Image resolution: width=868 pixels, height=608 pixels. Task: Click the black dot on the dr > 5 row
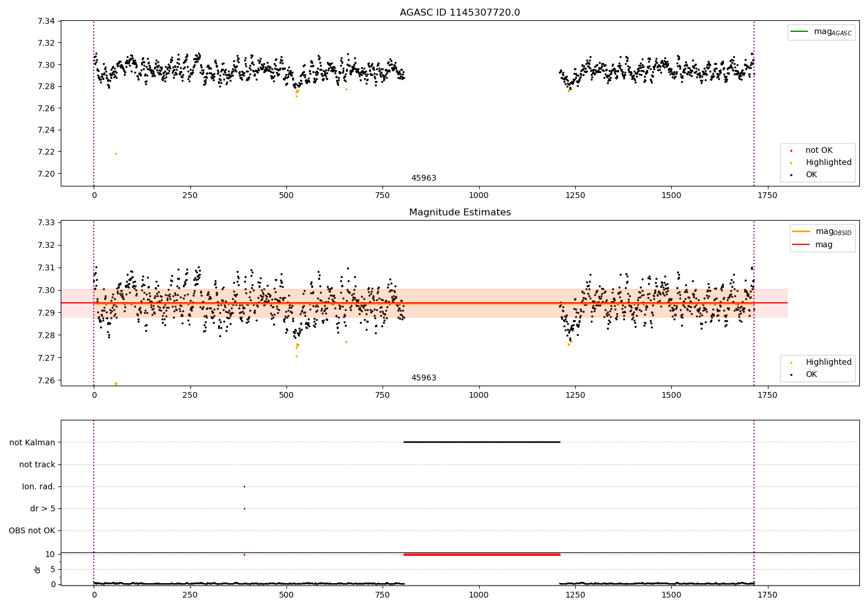(x=244, y=508)
